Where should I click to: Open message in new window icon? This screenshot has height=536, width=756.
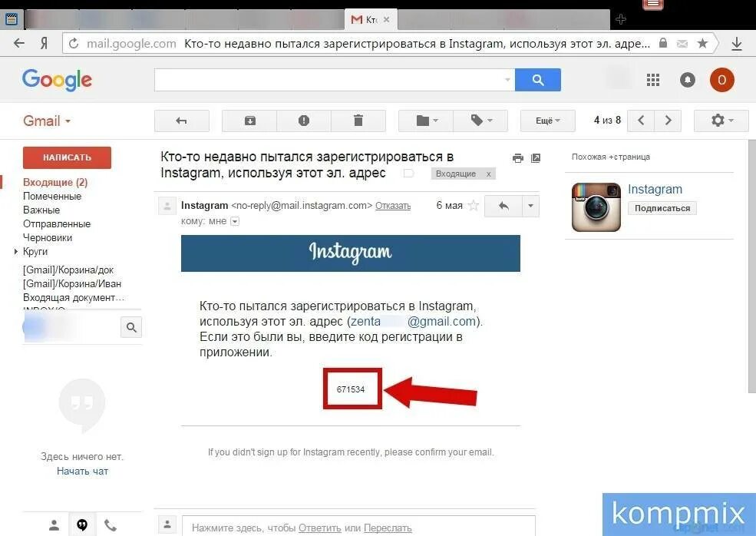(536, 158)
